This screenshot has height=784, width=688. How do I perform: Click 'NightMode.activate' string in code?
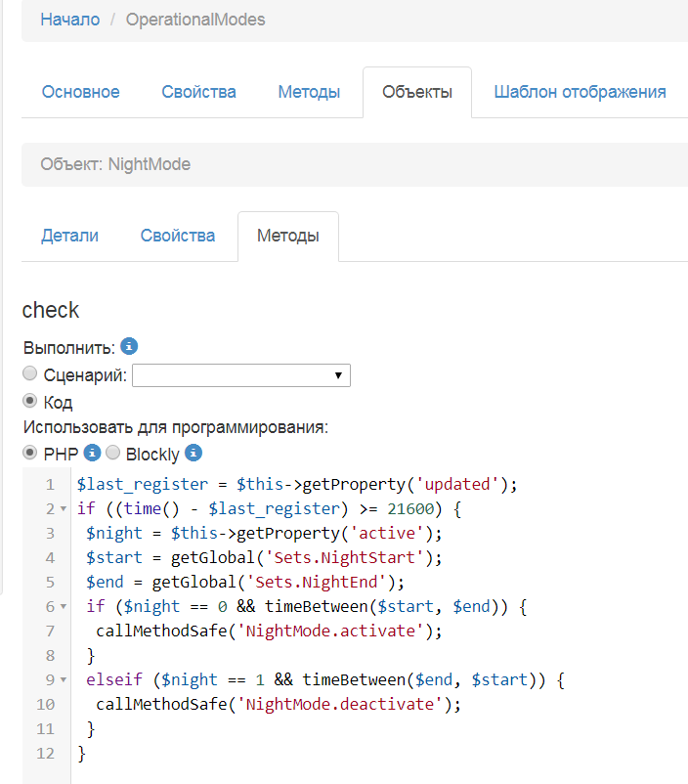330,632
